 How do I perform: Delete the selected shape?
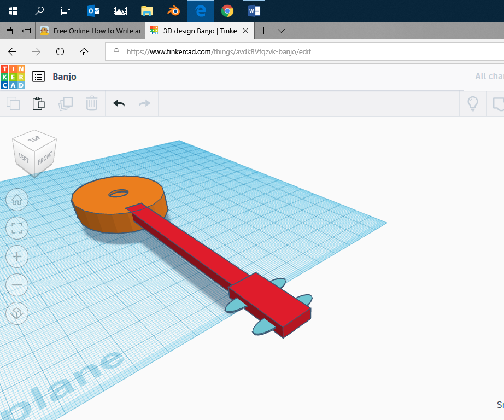(92, 103)
